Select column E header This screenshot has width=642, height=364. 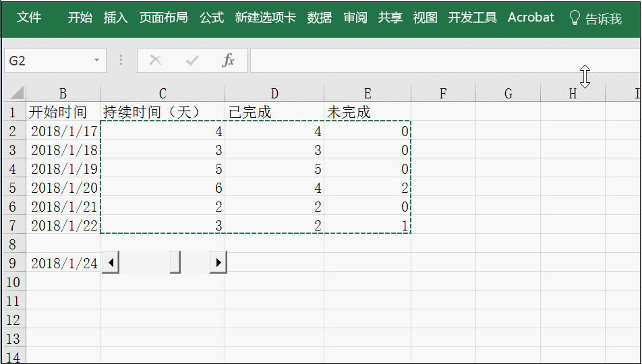368,93
